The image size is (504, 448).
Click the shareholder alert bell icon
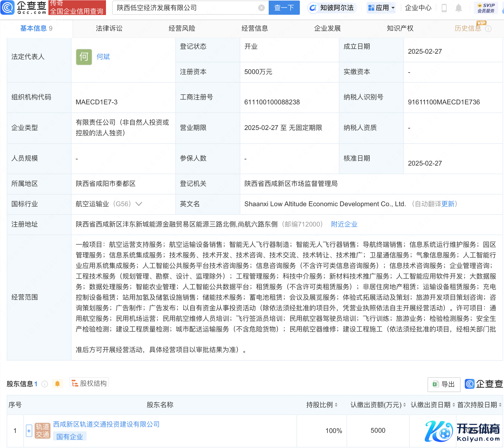57,384
